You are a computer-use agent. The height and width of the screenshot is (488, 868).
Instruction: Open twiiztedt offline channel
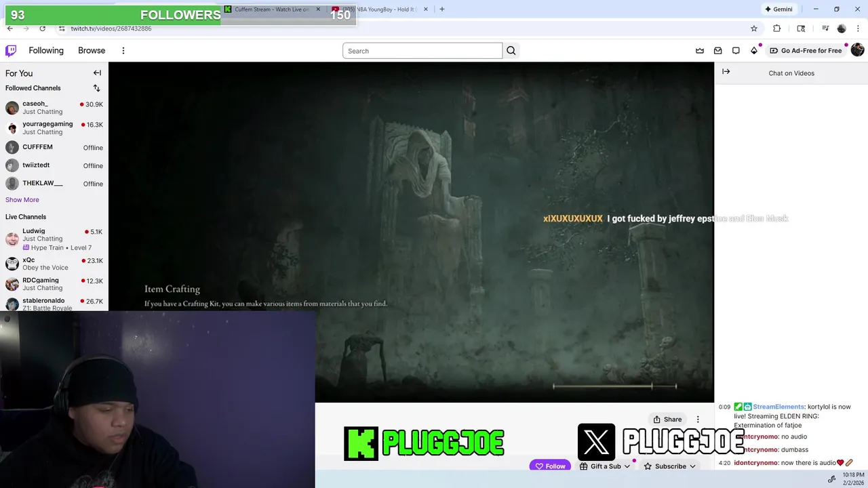[x=54, y=165]
